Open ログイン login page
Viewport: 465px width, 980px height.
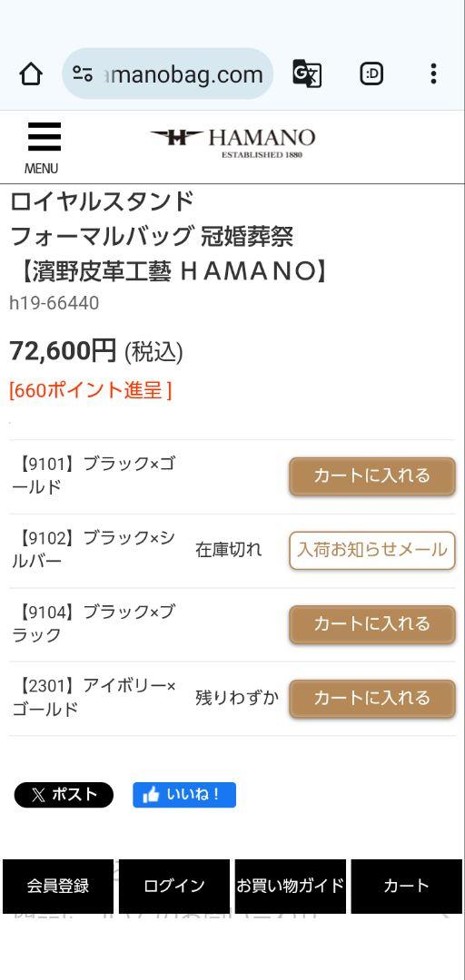pos(174,887)
